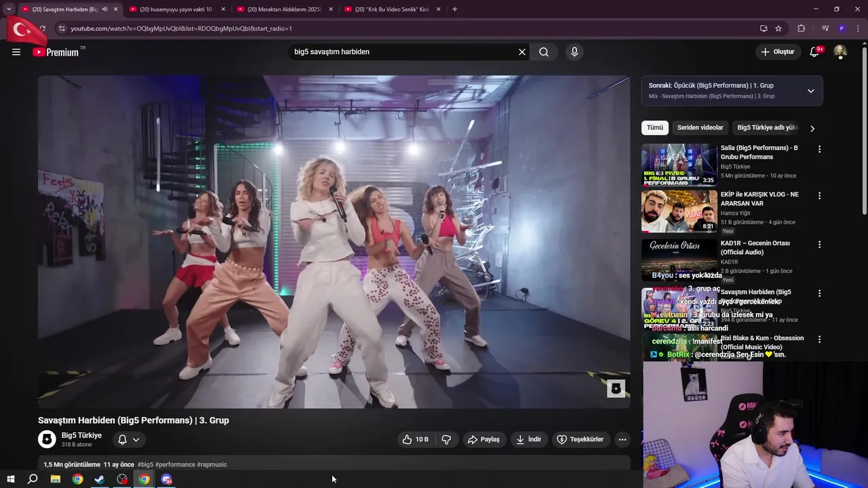
Task: Open Big5 Türkiye channel name link
Action: (81, 435)
